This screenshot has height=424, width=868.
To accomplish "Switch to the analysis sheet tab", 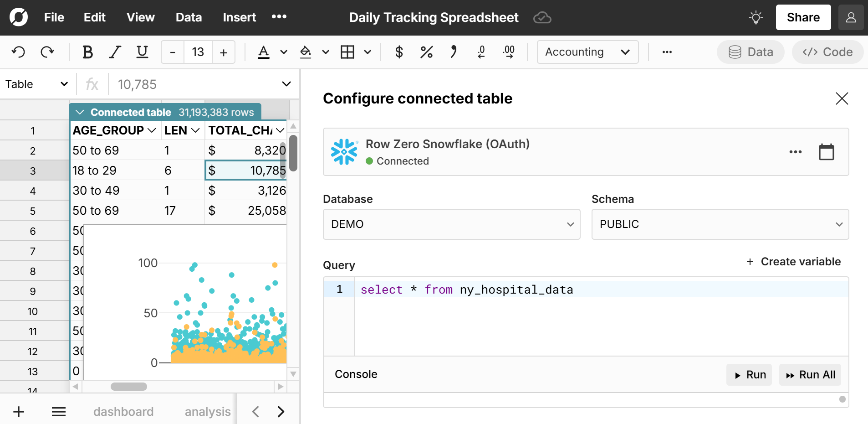I will [x=208, y=412].
